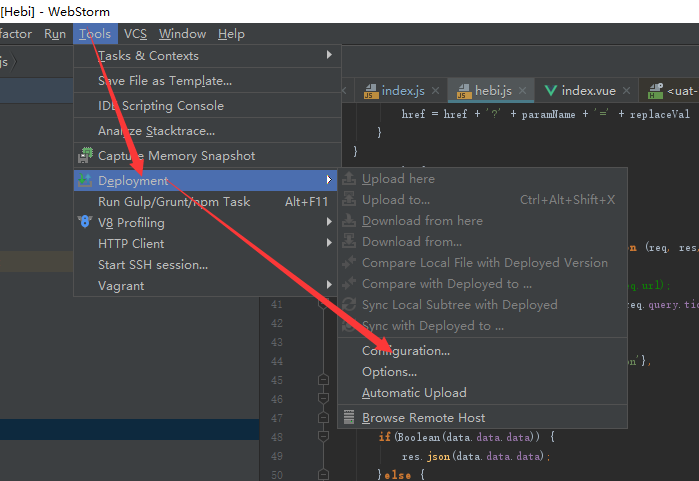The width and height of the screenshot is (699, 481).
Task: Select the Deployment menu item
Action: pos(206,181)
